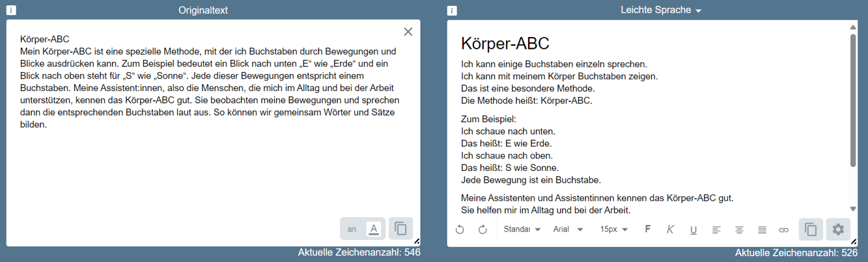Apply bold formatting with the F button

[647, 229]
